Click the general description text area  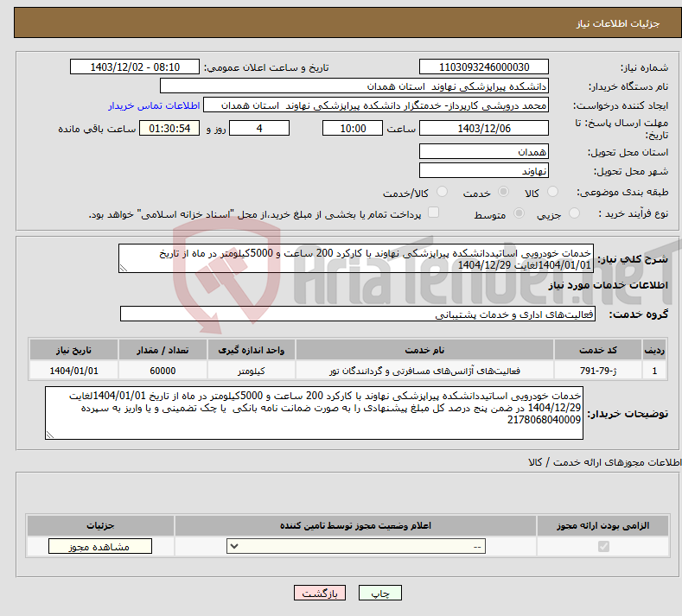point(356,258)
